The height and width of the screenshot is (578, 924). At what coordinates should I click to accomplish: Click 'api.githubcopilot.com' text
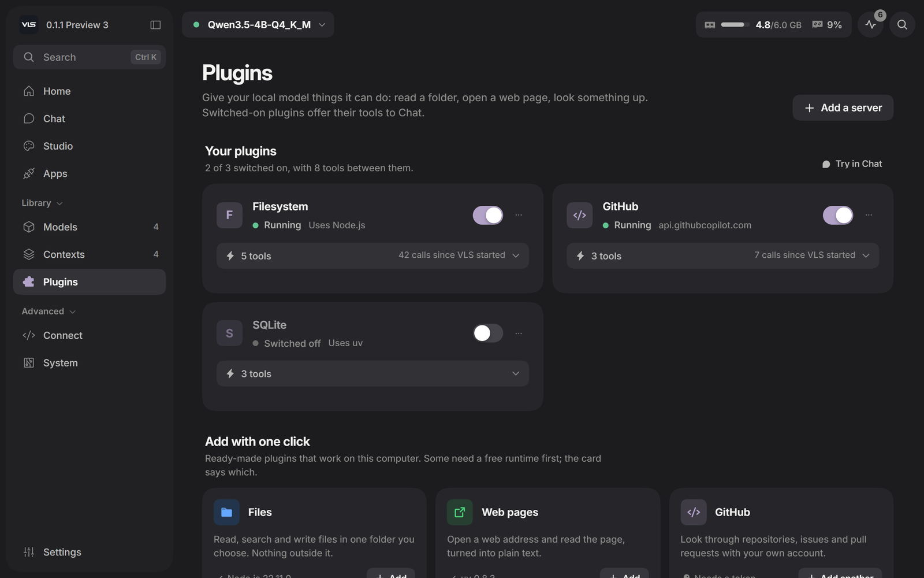pyautogui.click(x=705, y=225)
